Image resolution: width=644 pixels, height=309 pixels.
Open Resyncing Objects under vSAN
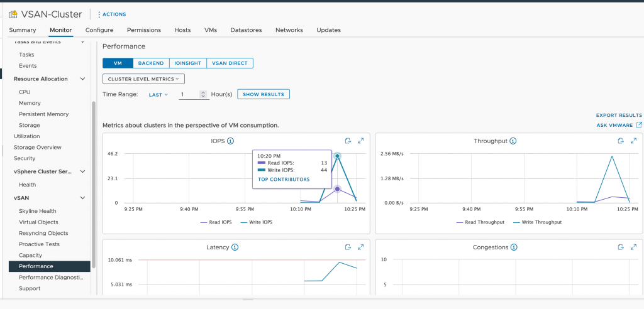tap(43, 233)
